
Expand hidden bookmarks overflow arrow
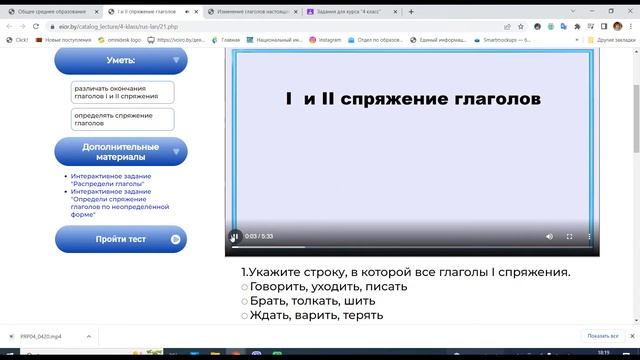pos(577,40)
